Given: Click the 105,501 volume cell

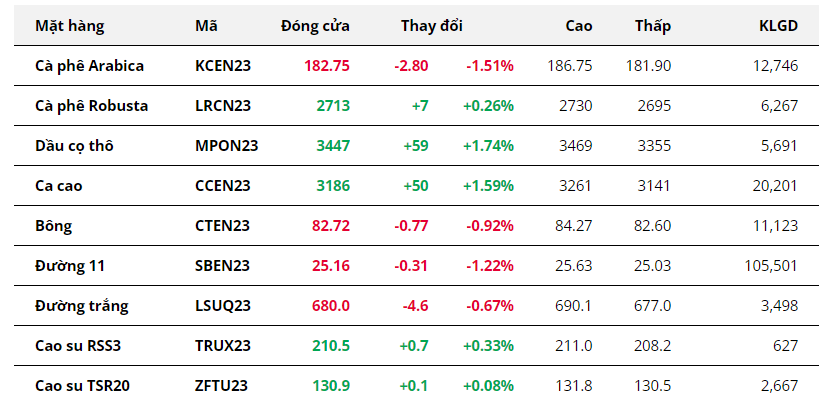Looking at the screenshot, I should [772, 266].
